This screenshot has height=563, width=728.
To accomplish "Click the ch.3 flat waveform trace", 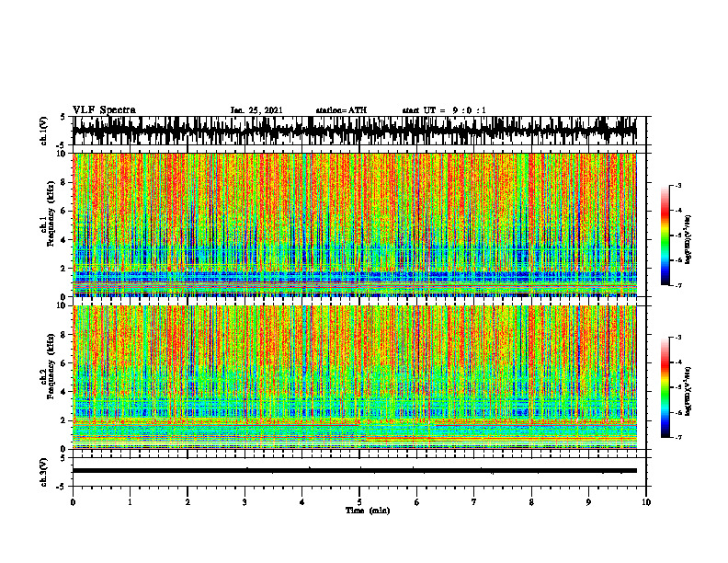I will click(x=354, y=471).
